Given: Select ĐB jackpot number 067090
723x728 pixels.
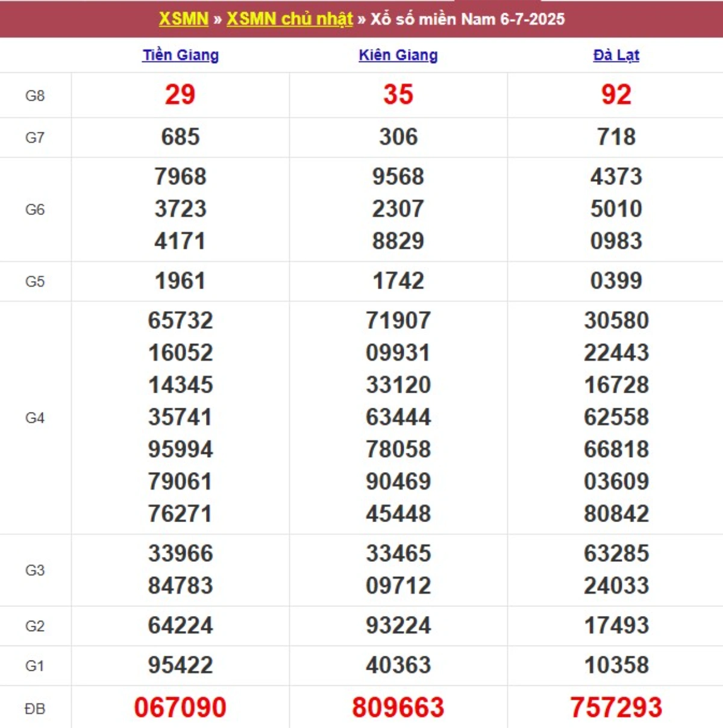Looking at the screenshot, I should click(x=180, y=708).
